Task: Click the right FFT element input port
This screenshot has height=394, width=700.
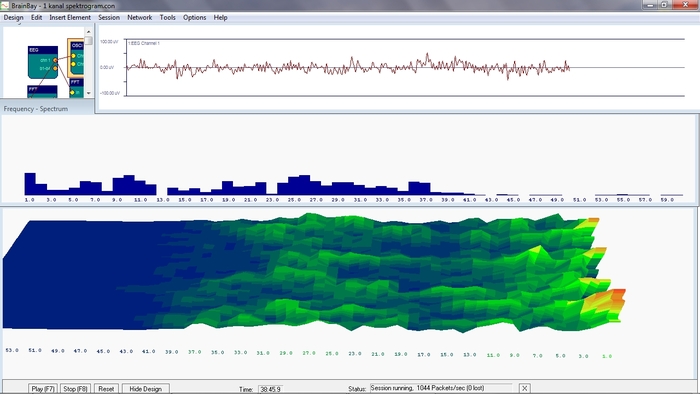Action: click(x=72, y=92)
